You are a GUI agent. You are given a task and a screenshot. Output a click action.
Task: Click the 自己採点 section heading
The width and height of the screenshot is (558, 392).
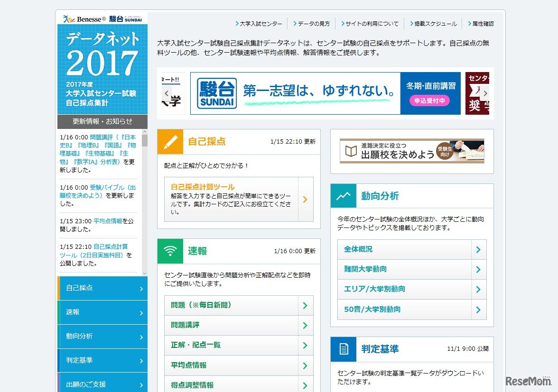click(207, 141)
